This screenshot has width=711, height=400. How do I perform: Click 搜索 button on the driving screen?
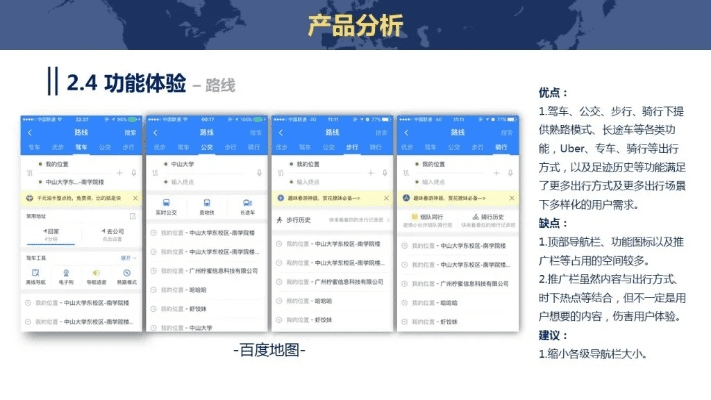coord(130,133)
